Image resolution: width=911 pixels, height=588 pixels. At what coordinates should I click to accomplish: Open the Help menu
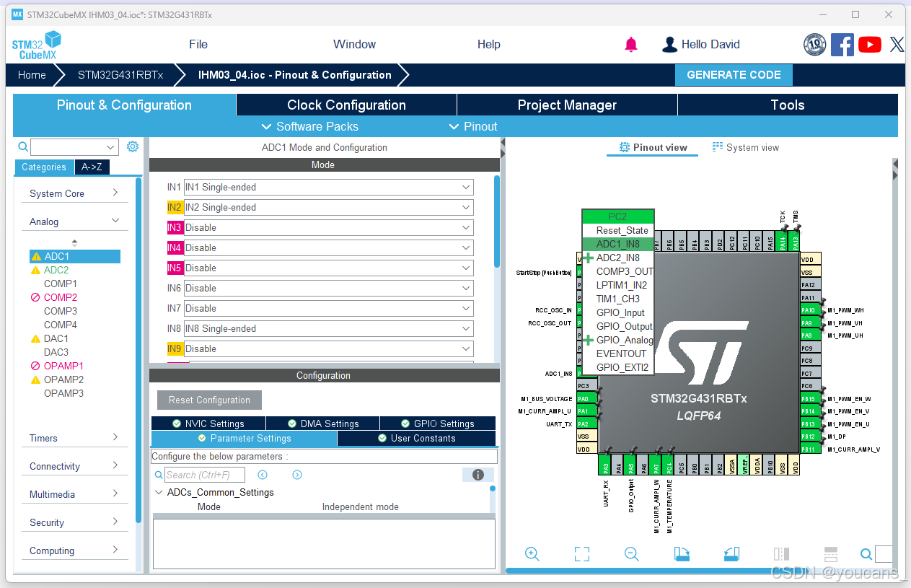pos(488,45)
